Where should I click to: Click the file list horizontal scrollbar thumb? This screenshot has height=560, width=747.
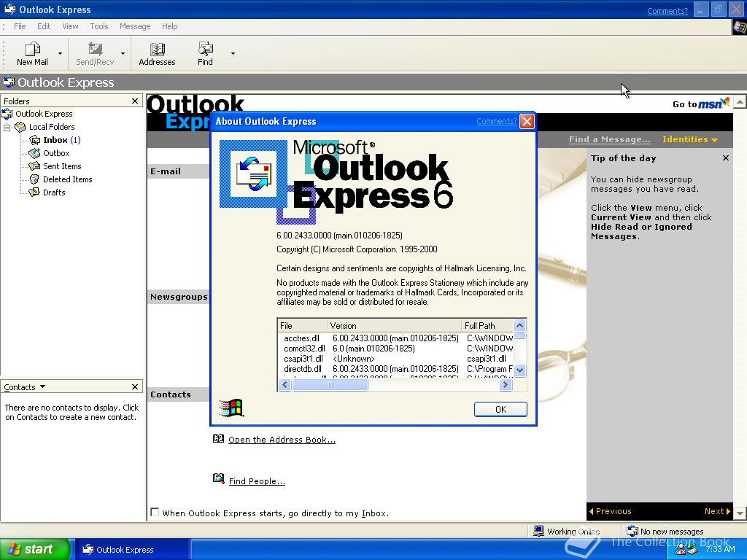pos(330,385)
